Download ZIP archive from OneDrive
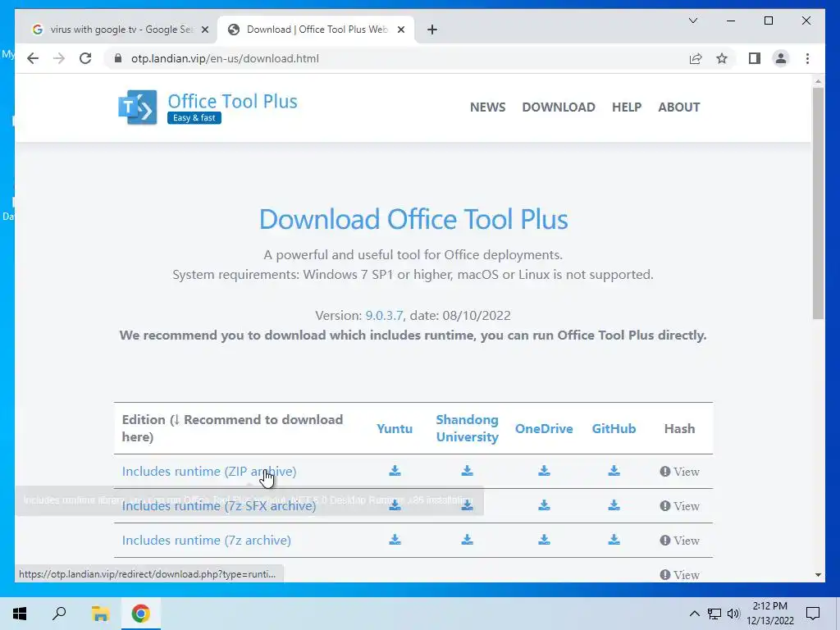The image size is (840, 630). (545, 471)
